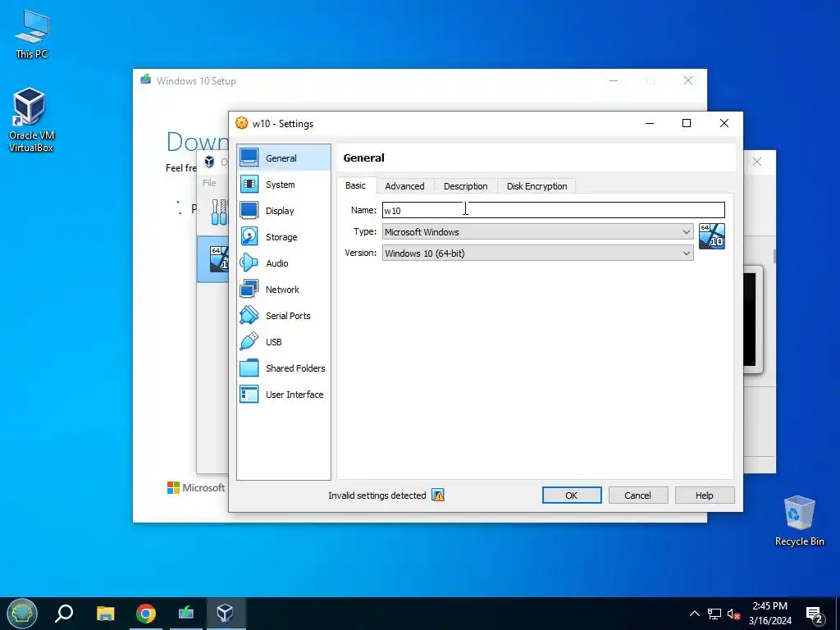The height and width of the screenshot is (630, 840).
Task: Open Storage settings icon in sidebar
Action: click(x=249, y=237)
